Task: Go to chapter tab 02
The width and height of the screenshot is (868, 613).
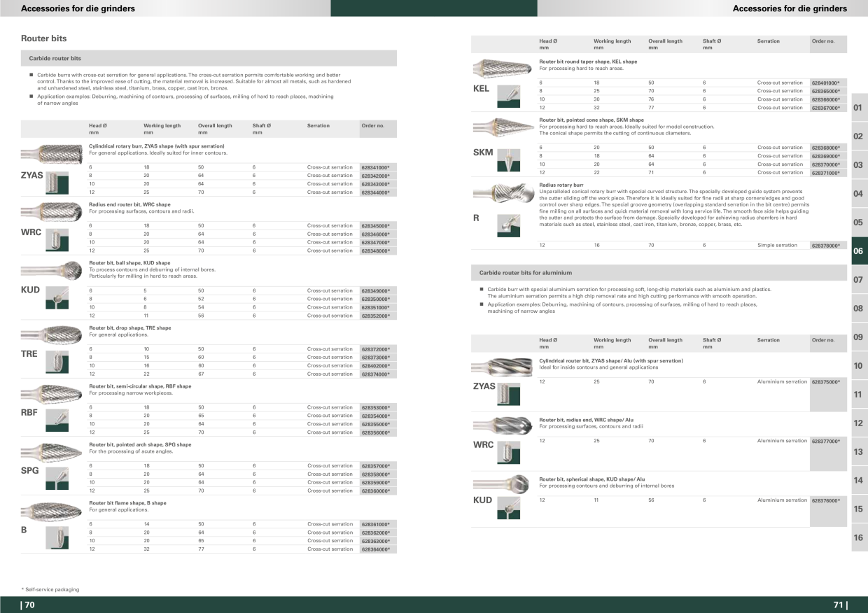Action: (859, 136)
